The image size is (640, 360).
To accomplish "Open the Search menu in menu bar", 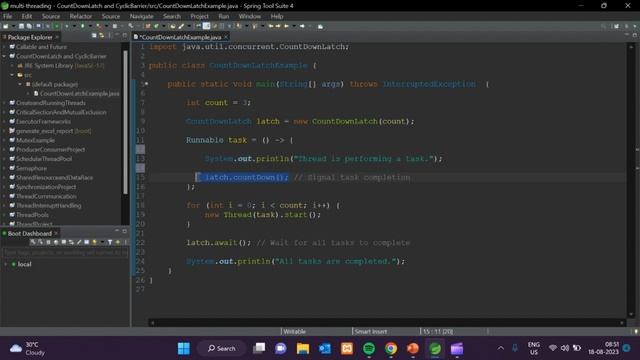I will (172, 16).
